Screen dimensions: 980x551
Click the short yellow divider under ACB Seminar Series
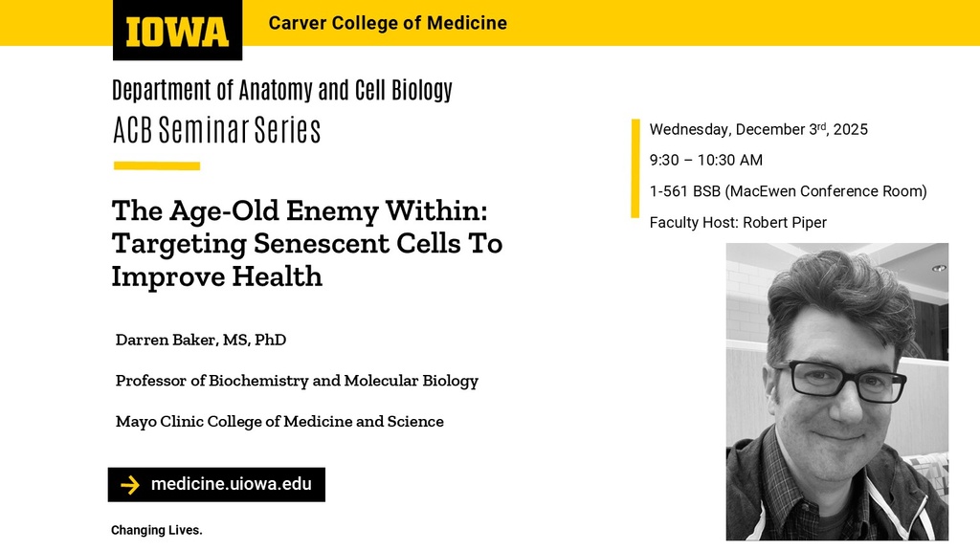(156, 166)
